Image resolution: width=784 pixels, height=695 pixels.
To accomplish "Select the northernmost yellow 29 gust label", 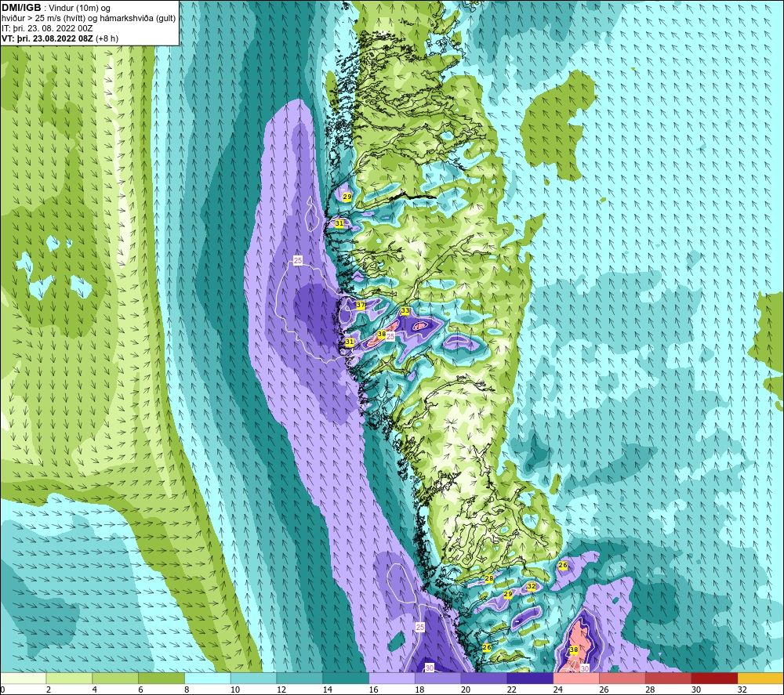I will pyautogui.click(x=347, y=197).
